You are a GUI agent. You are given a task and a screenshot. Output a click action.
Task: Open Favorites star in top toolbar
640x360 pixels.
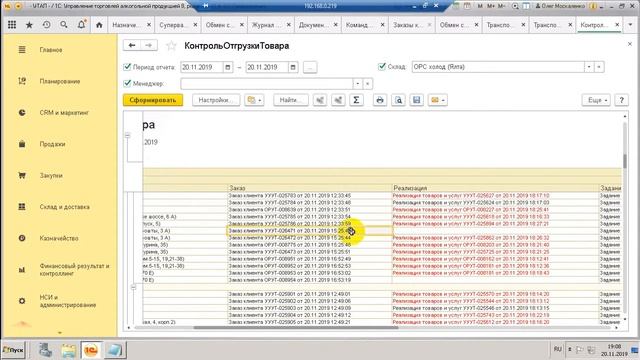(x=29, y=25)
